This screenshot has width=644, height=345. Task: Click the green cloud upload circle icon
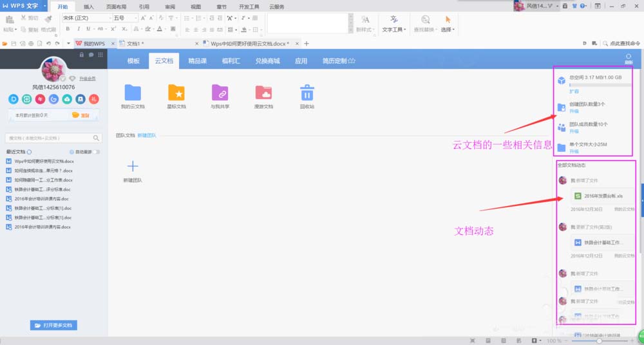(x=67, y=99)
